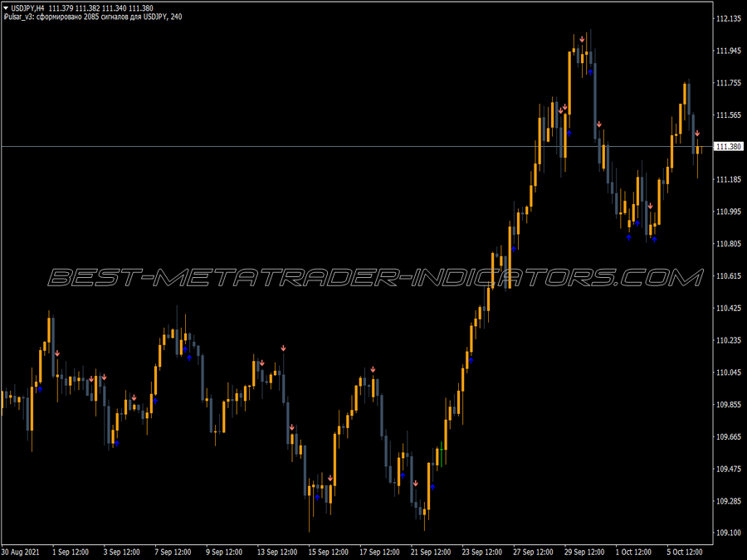
Task: Open the chart menu triangle beside USDJPY,H4
Action: (6, 8)
